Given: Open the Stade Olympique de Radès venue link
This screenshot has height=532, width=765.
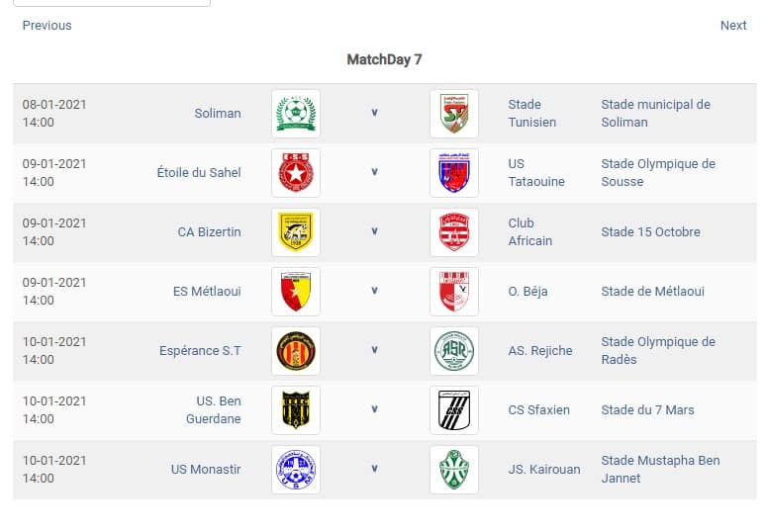Looking at the screenshot, I should point(658,351).
